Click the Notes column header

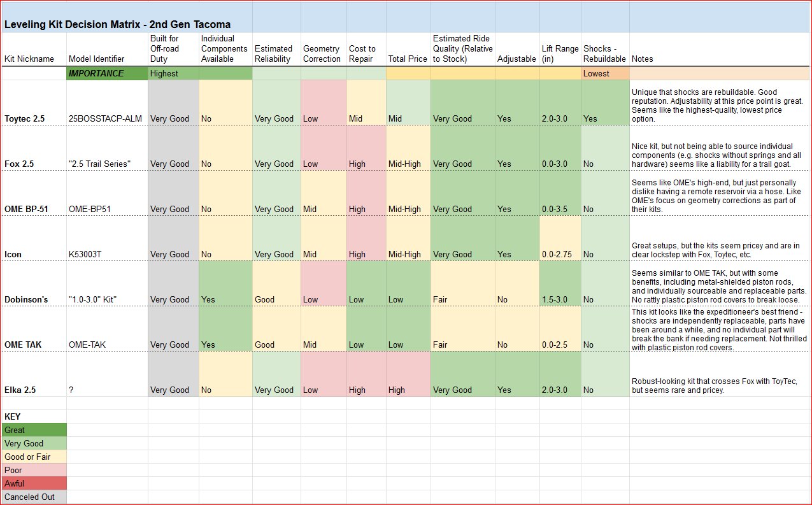[720, 49]
